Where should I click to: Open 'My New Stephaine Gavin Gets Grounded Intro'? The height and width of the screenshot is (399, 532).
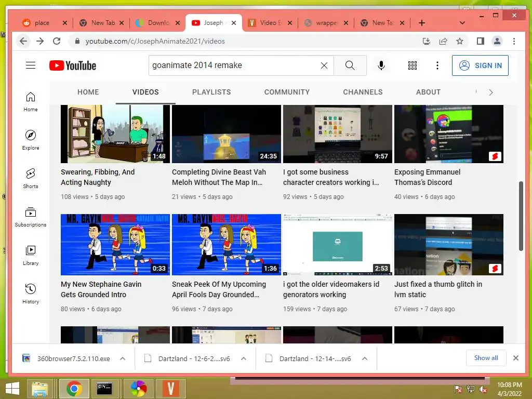(x=101, y=289)
